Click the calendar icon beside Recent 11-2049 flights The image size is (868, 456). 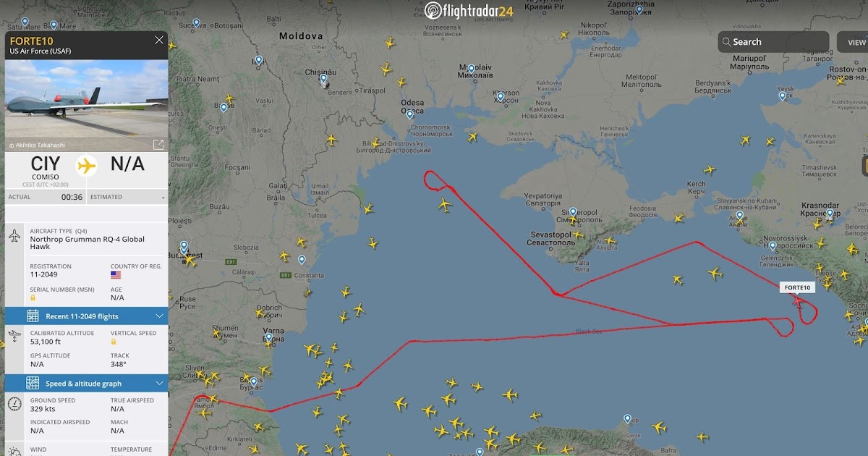click(33, 316)
